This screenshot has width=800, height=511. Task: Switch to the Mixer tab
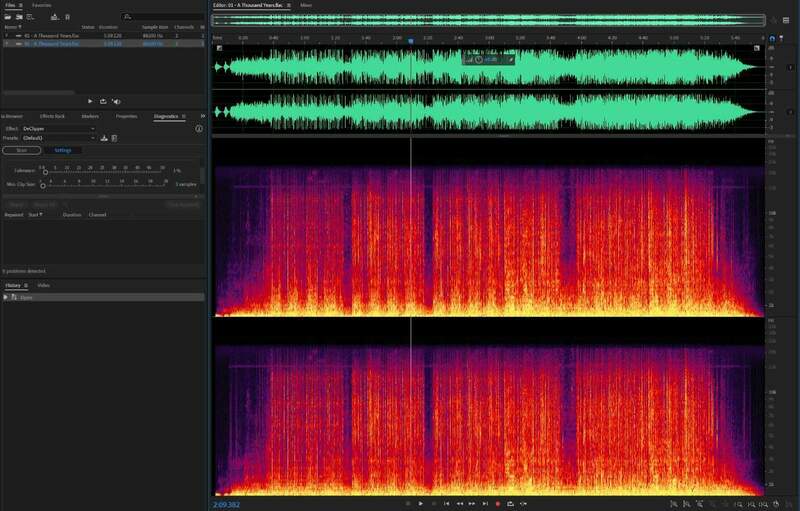coord(306,5)
